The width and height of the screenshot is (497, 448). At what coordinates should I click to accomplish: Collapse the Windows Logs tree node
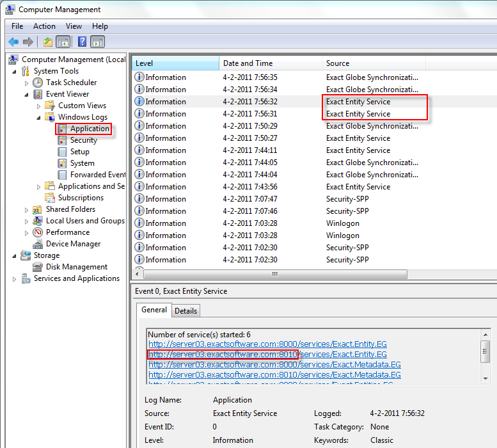coord(38,118)
